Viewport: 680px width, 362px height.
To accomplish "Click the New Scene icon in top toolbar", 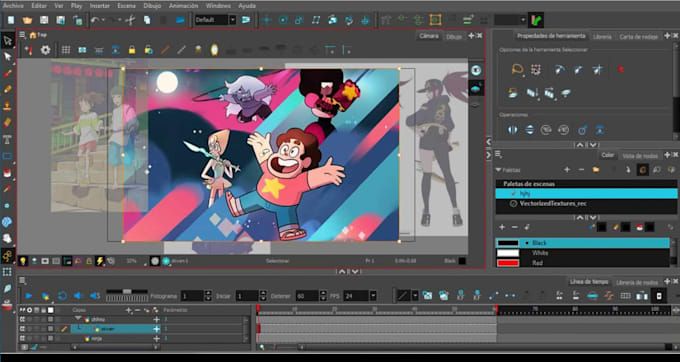I will point(11,20).
